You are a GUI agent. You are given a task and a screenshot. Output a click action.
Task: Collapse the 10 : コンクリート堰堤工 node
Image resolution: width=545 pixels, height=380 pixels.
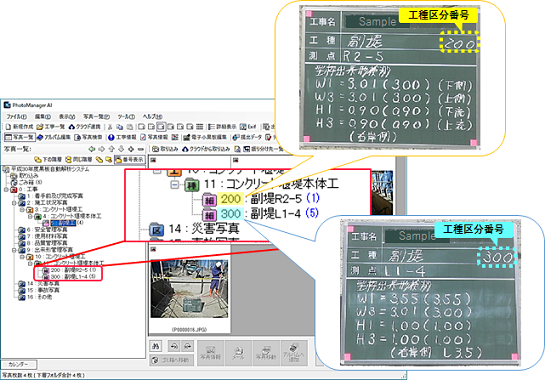(22, 257)
